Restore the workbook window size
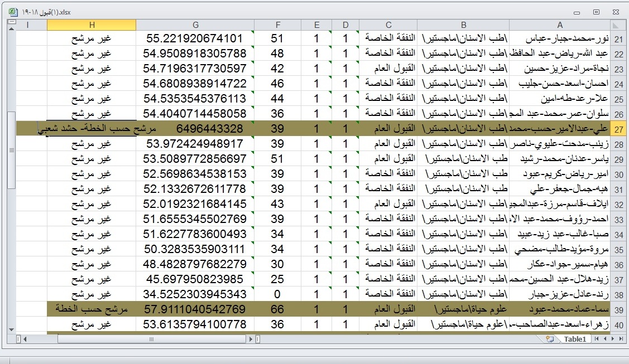 tap(596, 12)
